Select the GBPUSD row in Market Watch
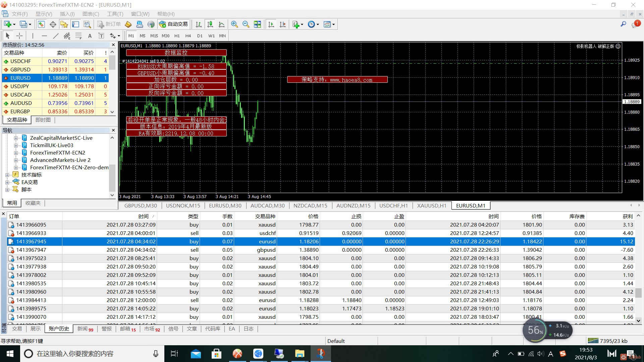Image resolution: width=644 pixels, height=362 pixels. [55, 69]
